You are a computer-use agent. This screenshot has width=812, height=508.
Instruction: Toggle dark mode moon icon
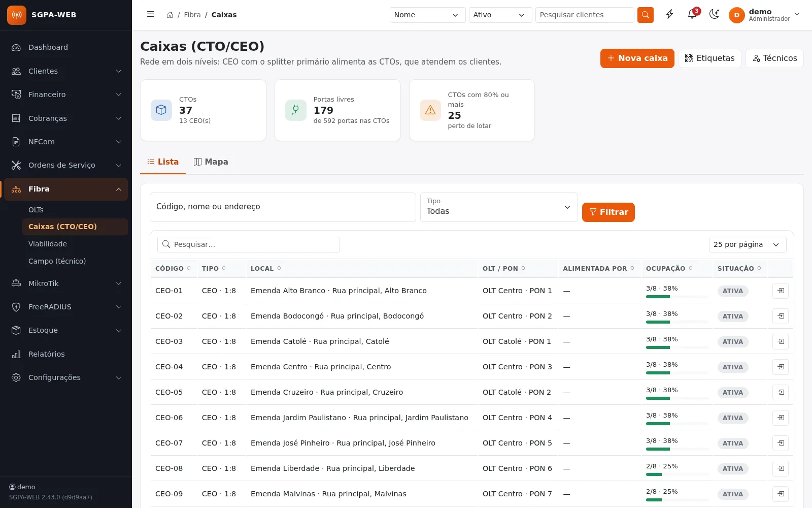(x=715, y=15)
